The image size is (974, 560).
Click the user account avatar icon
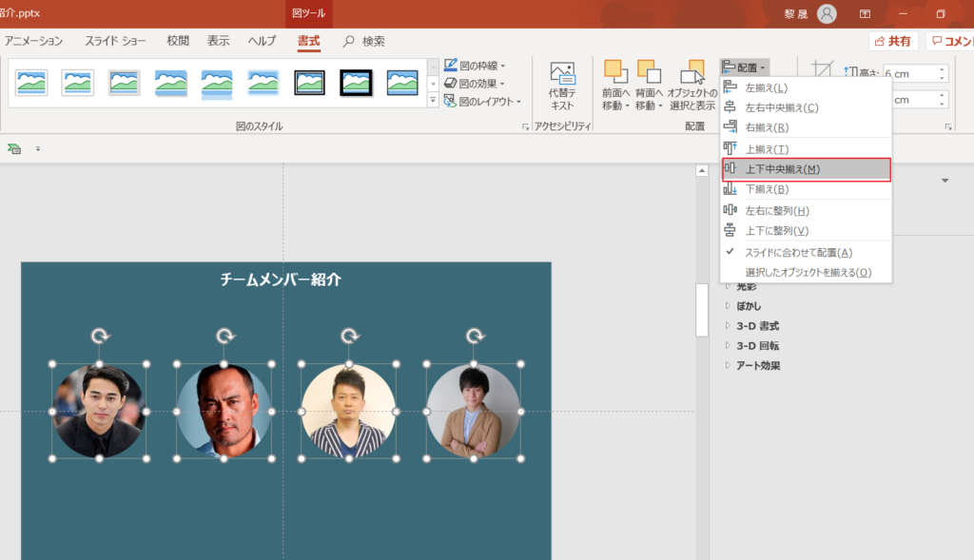827,13
